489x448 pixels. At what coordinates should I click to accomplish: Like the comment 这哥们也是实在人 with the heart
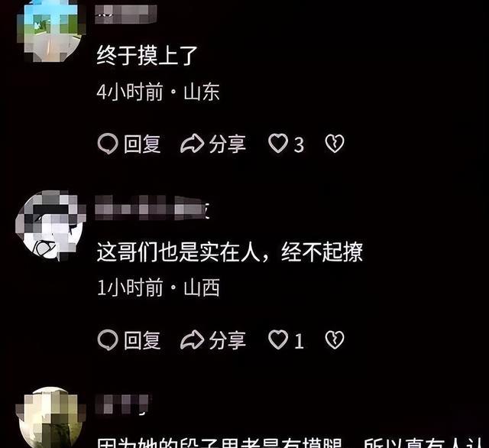click(278, 339)
